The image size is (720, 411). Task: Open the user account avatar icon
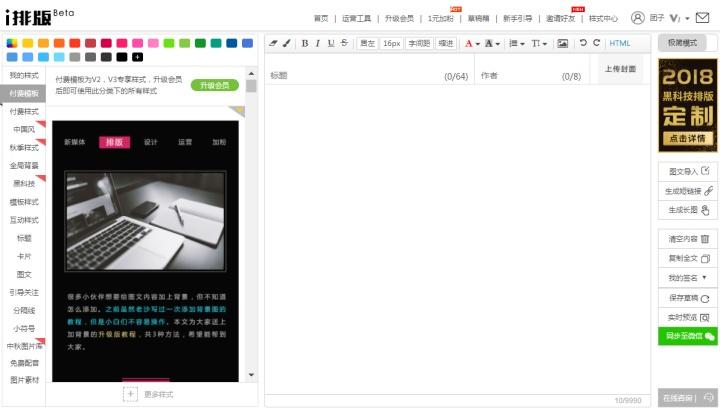click(637, 18)
